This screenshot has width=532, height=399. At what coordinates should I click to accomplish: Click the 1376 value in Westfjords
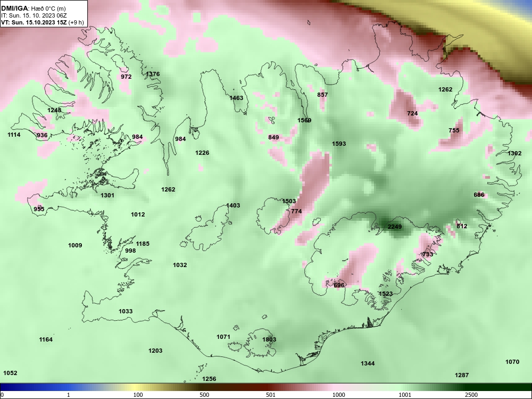[x=153, y=74]
